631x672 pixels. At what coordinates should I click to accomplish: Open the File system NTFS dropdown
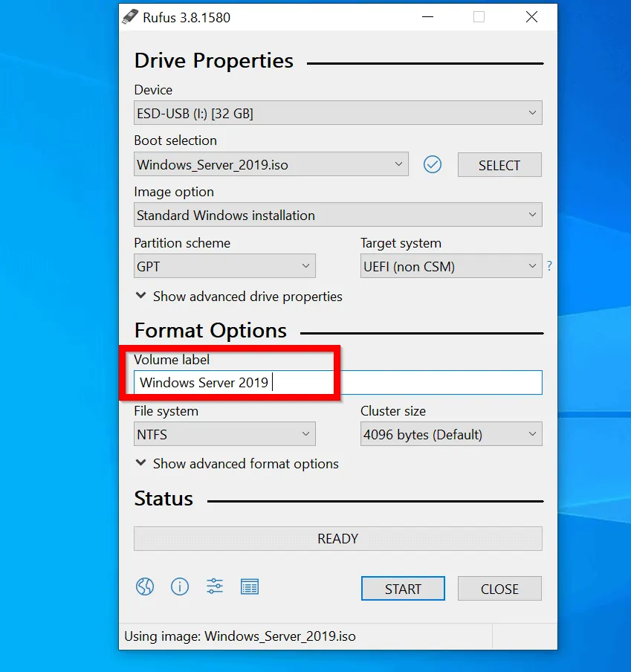(x=224, y=434)
